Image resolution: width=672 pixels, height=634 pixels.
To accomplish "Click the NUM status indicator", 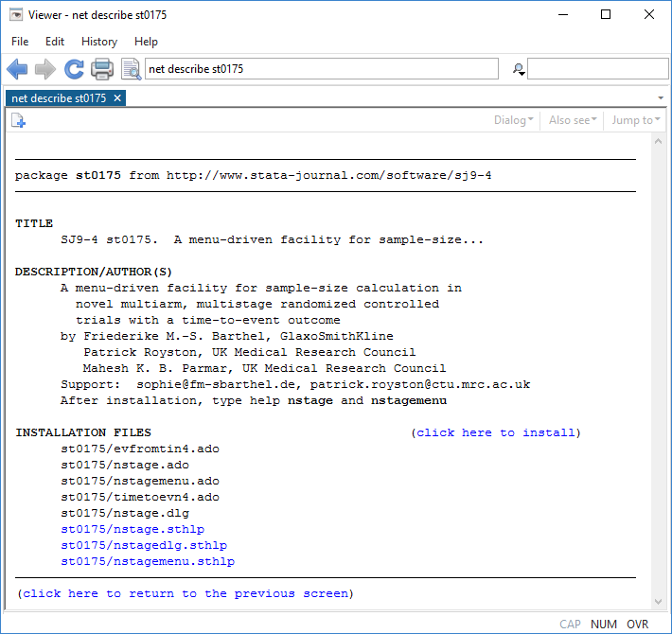I will [x=604, y=625].
